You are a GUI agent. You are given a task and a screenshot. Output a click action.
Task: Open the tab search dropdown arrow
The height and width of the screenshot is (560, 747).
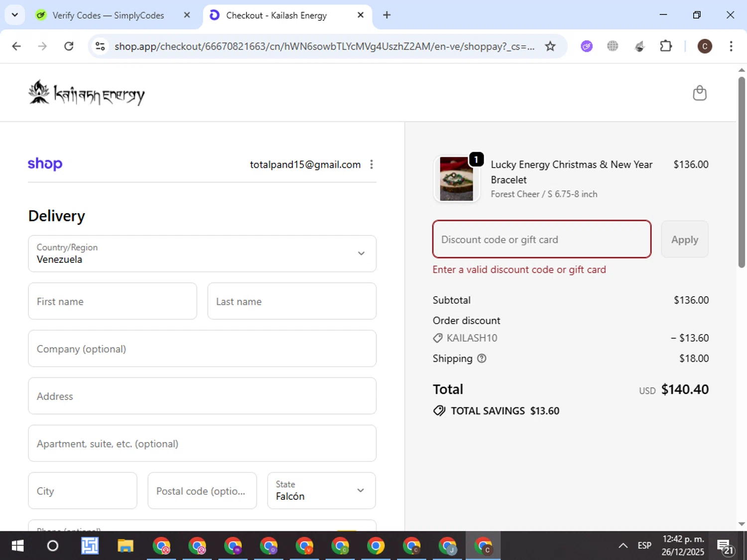(x=15, y=15)
